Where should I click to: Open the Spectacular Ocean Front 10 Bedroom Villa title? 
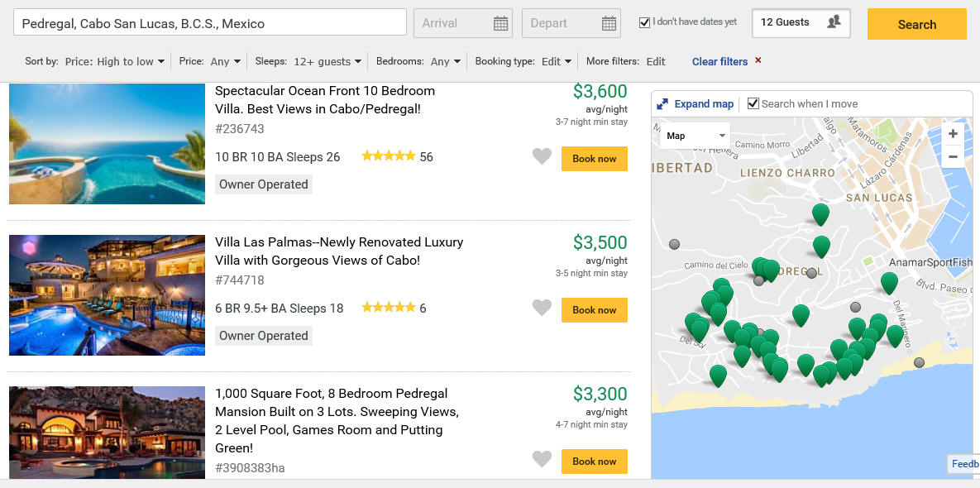[325, 99]
